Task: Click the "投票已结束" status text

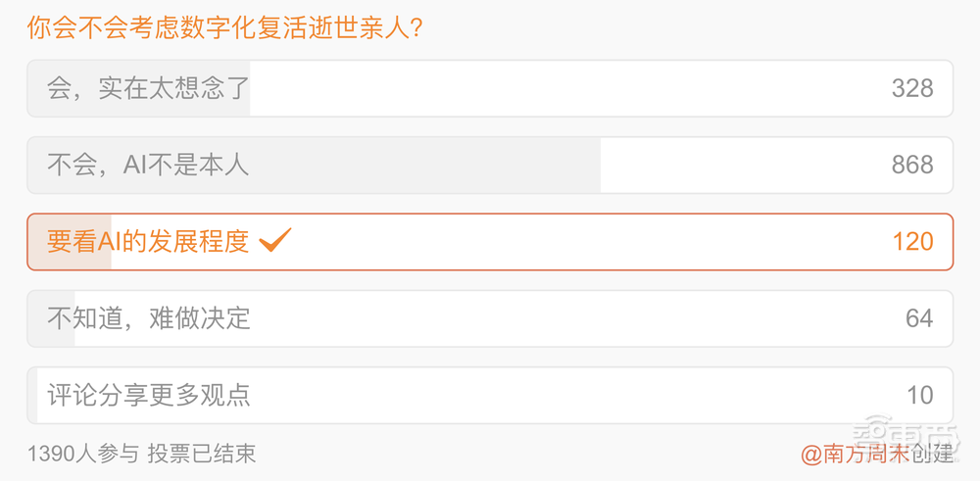Action: click(x=201, y=454)
